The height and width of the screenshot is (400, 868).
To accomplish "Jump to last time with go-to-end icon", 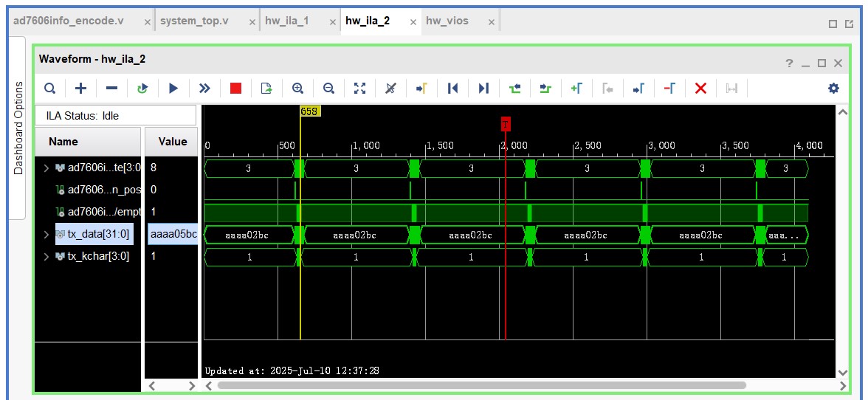I will pos(484,88).
